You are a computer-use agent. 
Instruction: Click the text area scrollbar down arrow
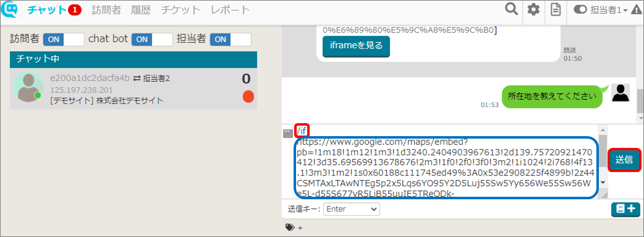[603, 183]
